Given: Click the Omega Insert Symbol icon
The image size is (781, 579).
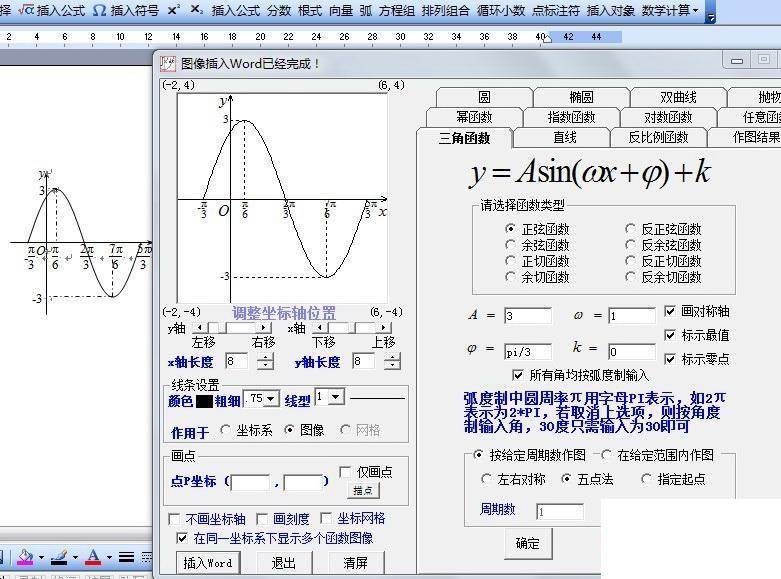Looking at the screenshot, I should [99, 10].
